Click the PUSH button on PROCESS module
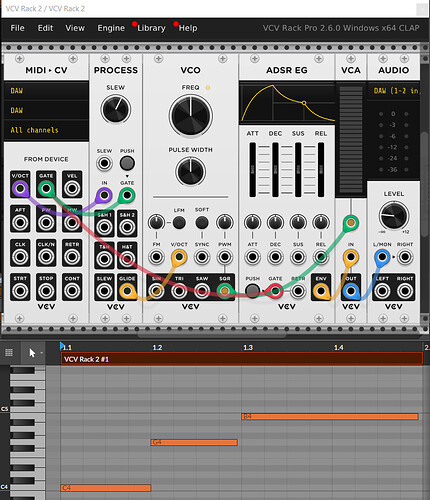The width and height of the screenshot is (430, 500). click(127, 163)
